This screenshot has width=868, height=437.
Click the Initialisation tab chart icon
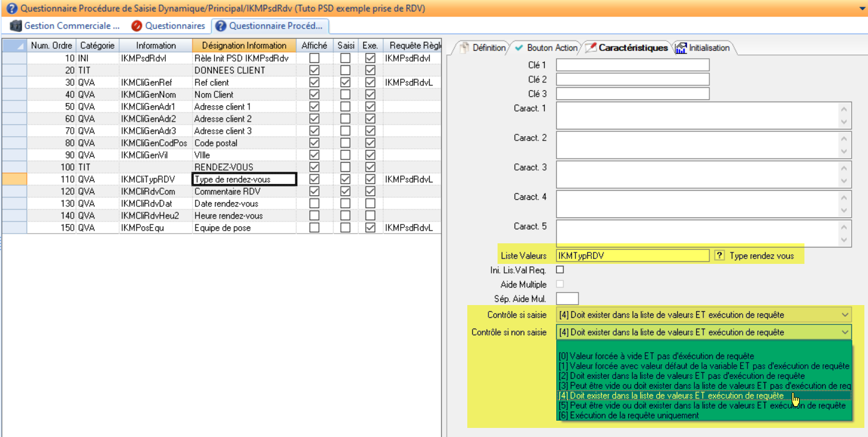coord(681,48)
